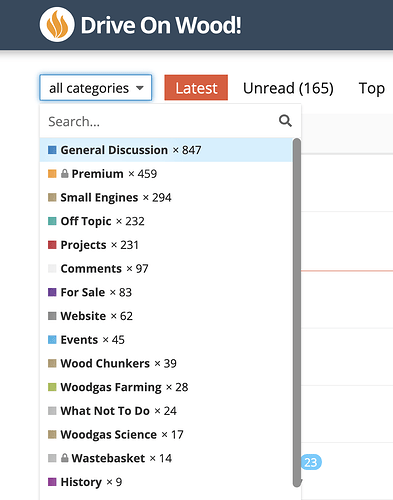The width and height of the screenshot is (393, 500).
Task: Click the category Search field
Action: 170,121
